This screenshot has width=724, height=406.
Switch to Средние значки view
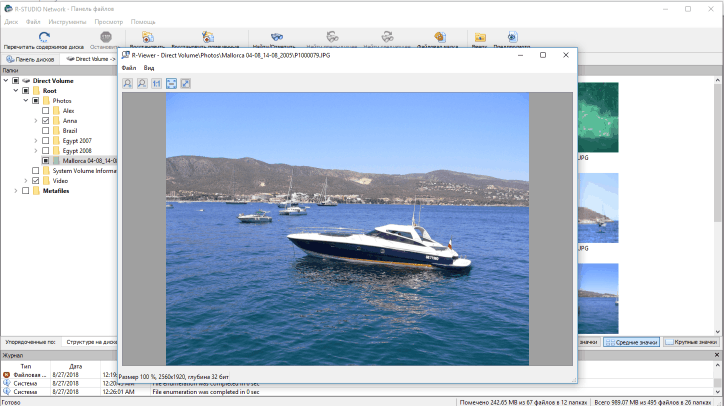(632, 342)
